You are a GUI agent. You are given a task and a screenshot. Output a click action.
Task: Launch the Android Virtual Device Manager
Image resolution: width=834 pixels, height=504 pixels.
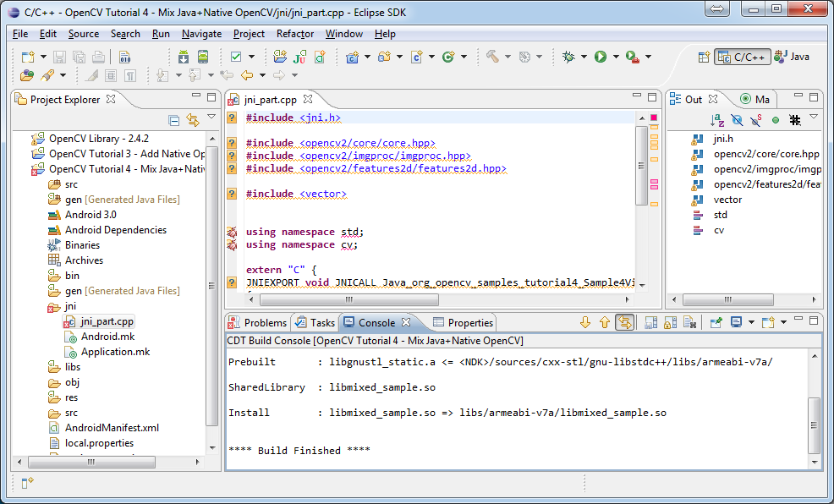pos(203,57)
